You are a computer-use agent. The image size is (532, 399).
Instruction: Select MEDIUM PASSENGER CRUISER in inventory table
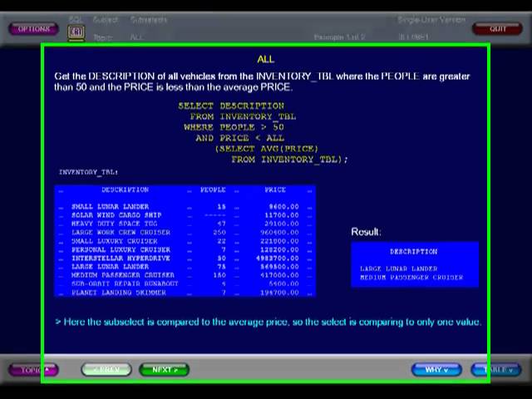[185, 275]
